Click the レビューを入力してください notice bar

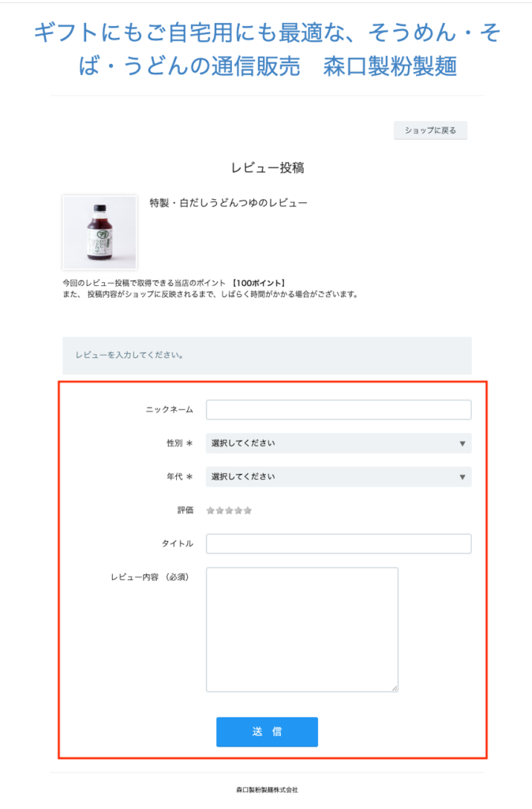(x=267, y=356)
